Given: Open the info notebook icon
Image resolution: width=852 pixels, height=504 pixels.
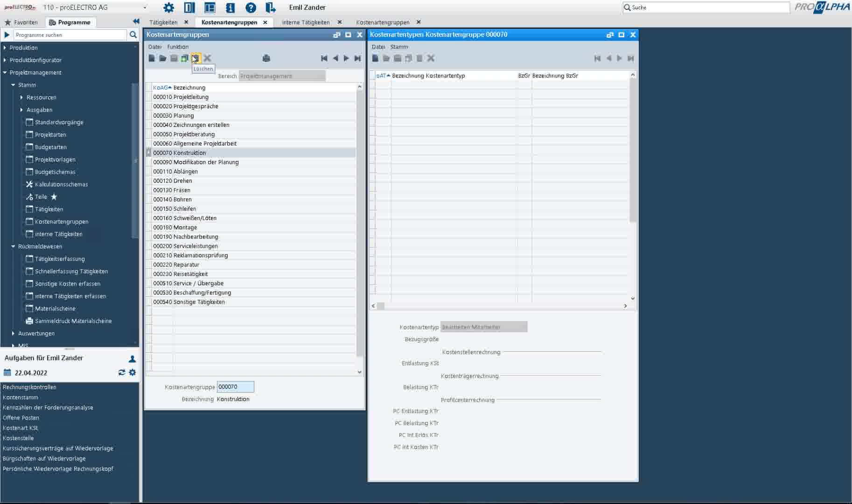Looking at the screenshot, I should [230, 7].
